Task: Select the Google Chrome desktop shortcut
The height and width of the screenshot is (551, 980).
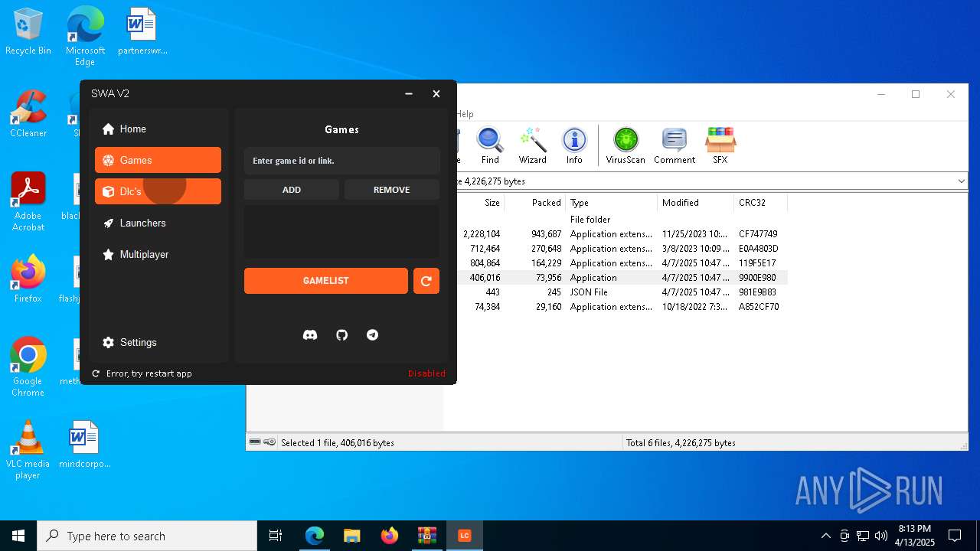Action: [x=28, y=367]
